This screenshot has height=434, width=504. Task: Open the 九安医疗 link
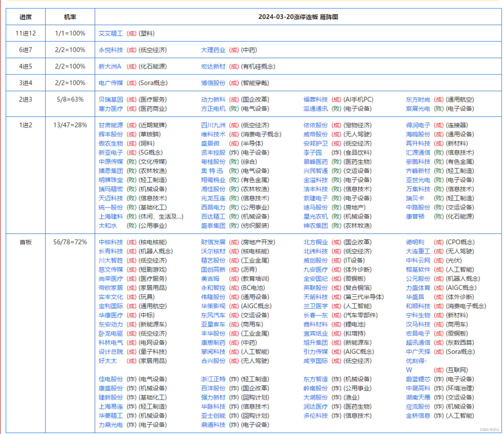click(315, 269)
